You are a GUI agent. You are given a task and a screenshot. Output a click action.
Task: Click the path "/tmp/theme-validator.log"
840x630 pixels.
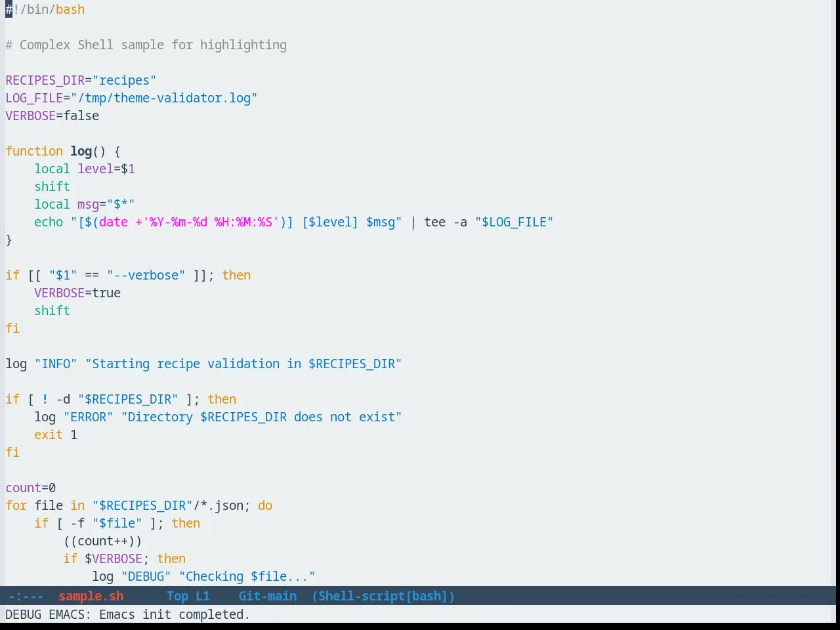[x=164, y=98]
